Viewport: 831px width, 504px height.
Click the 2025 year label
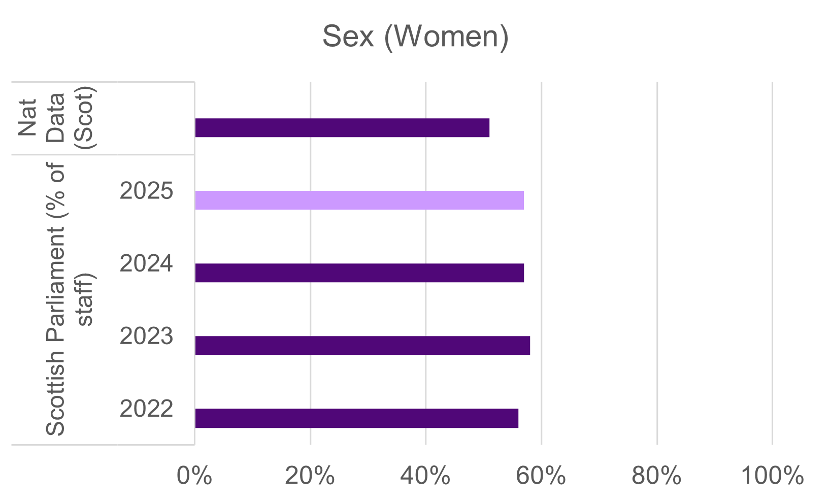(146, 192)
